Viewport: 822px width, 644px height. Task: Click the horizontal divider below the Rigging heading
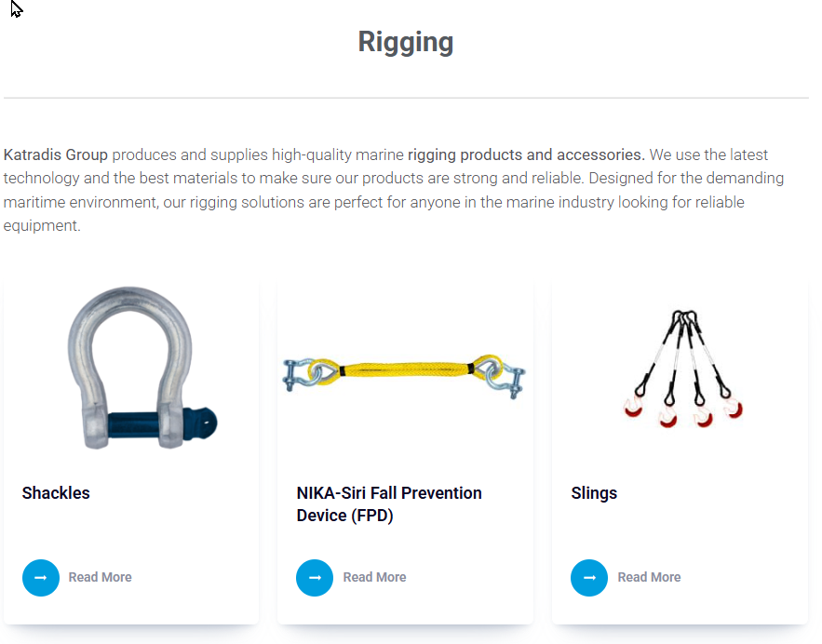coord(406,98)
